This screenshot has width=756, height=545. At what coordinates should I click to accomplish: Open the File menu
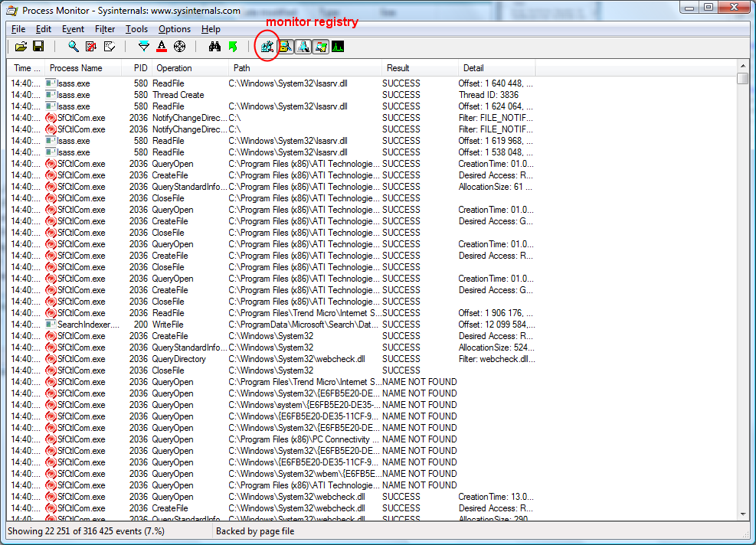(x=18, y=29)
